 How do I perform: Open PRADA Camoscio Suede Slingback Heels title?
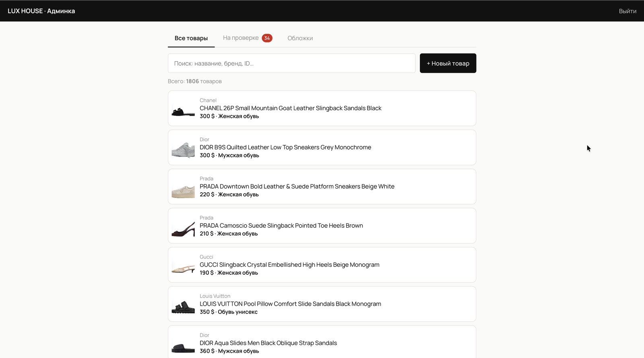[281, 226]
